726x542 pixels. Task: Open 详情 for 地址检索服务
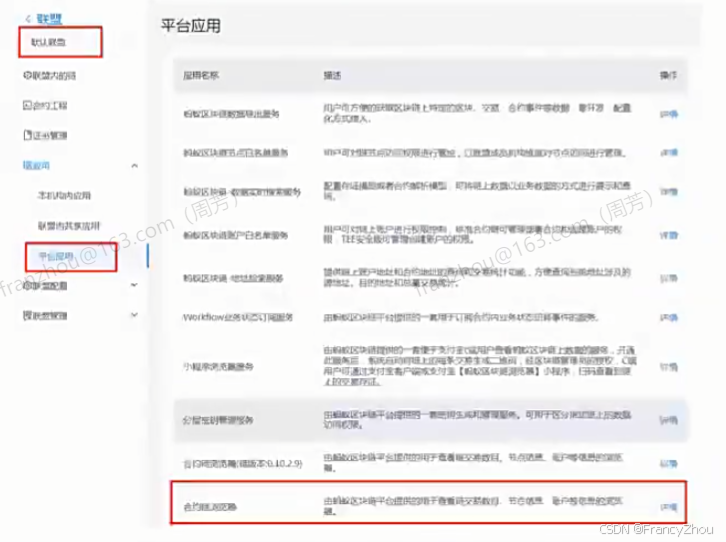[x=669, y=278]
